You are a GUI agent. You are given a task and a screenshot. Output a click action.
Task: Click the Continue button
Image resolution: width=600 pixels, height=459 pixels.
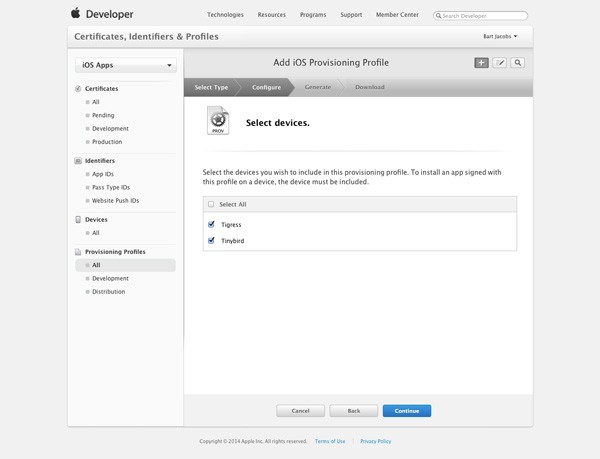pyautogui.click(x=407, y=411)
